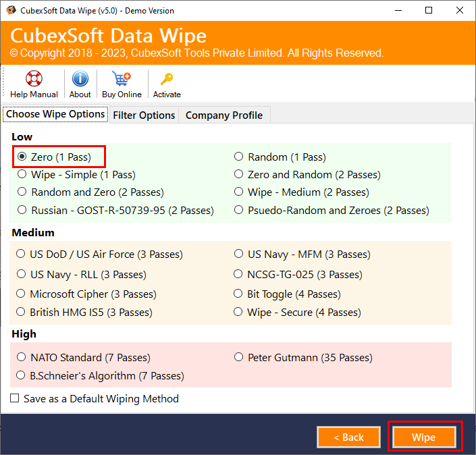Viewport: 476px width, 455px height.
Task: Select Zero (1 Pass) wipe method
Action: click(x=22, y=157)
